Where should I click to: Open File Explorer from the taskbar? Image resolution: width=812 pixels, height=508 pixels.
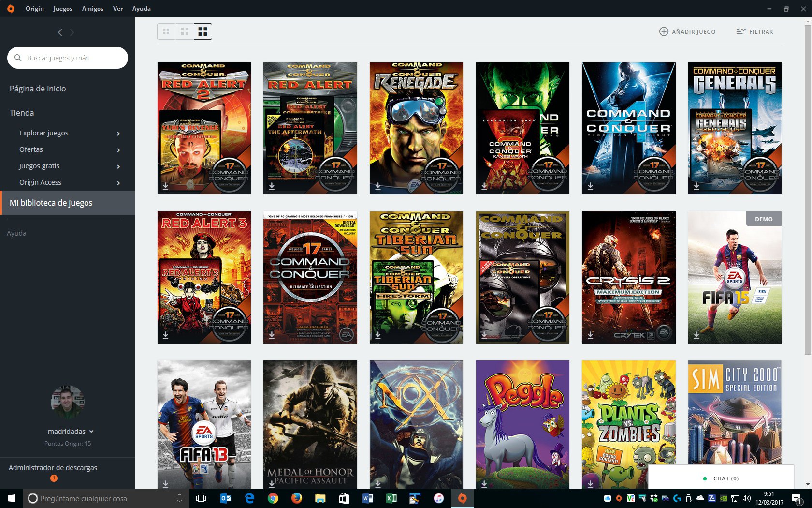coord(320,498)
